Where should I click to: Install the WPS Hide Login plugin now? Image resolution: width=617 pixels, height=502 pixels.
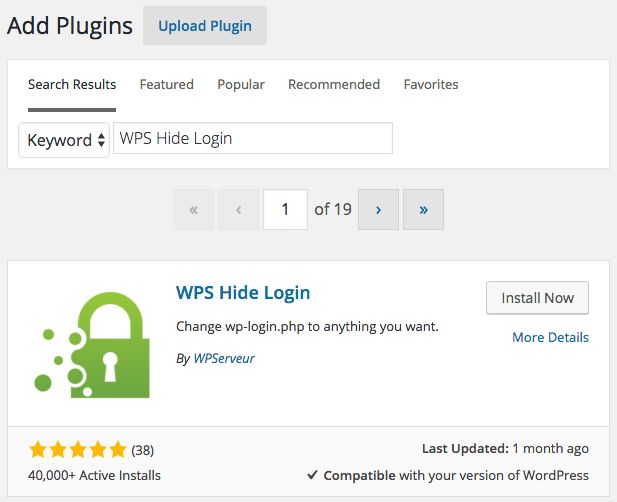coord(537,298)
